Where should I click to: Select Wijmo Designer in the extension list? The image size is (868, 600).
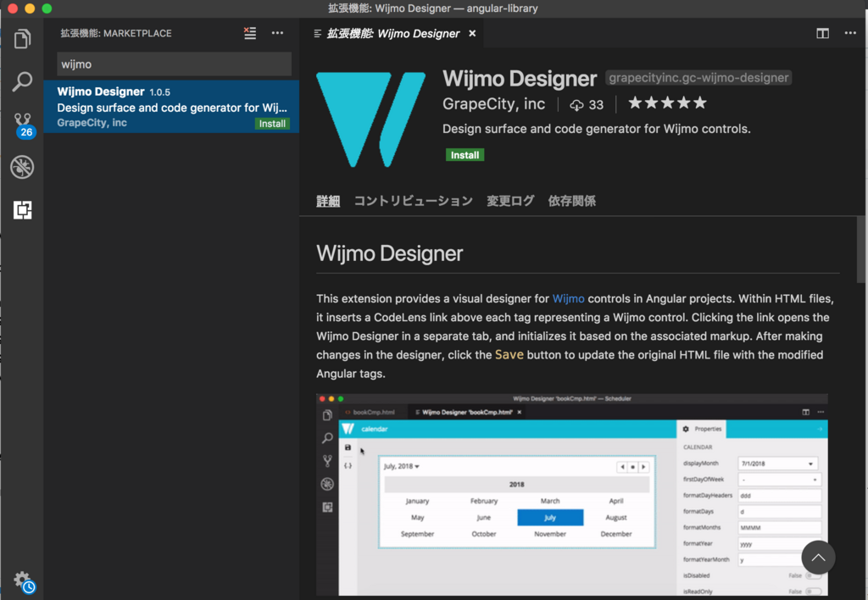pyautogui.click(x=171, y=107)
